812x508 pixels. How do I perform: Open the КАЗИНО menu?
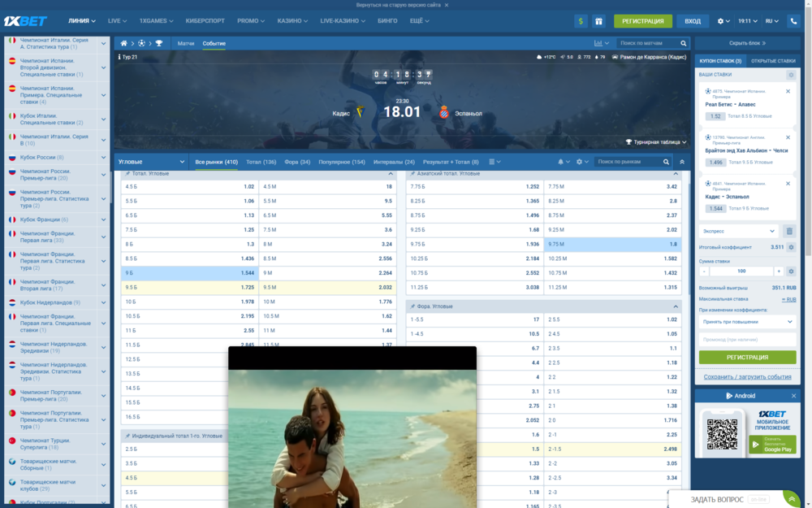(292, 21)
